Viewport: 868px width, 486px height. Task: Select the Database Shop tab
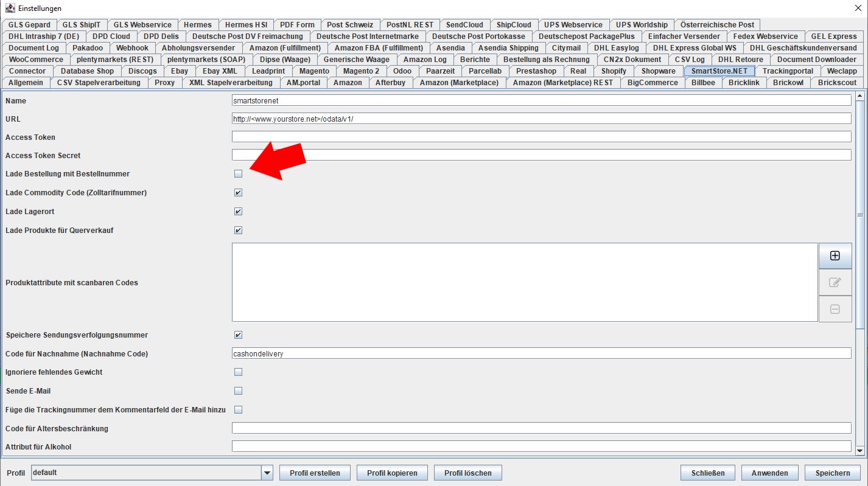click(87, 71)
